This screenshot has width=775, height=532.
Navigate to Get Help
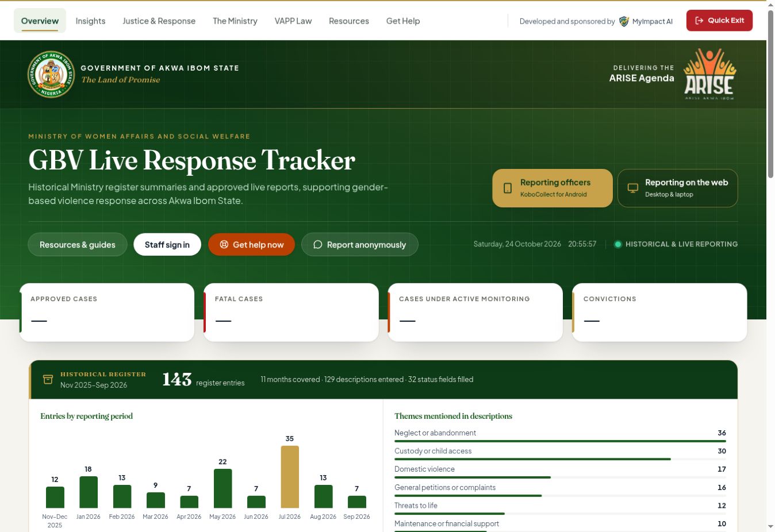[403, 21]
